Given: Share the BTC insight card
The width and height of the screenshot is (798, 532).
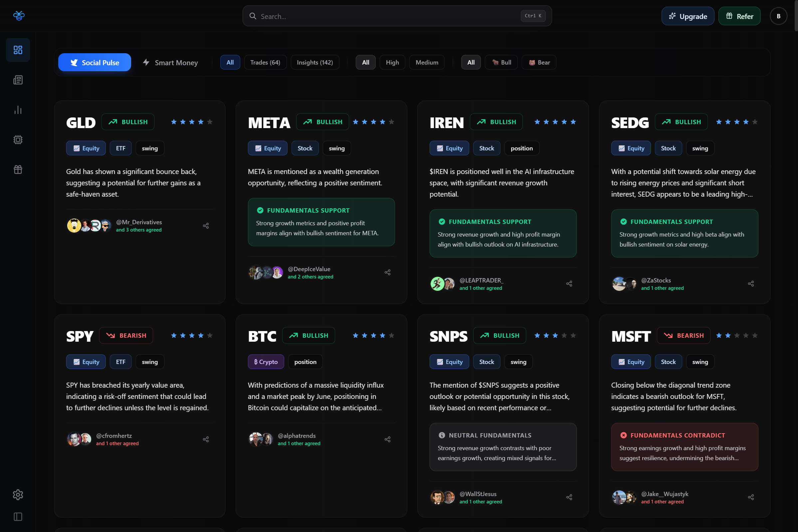Looking at the screenshot, I should [x=387, y=439].
